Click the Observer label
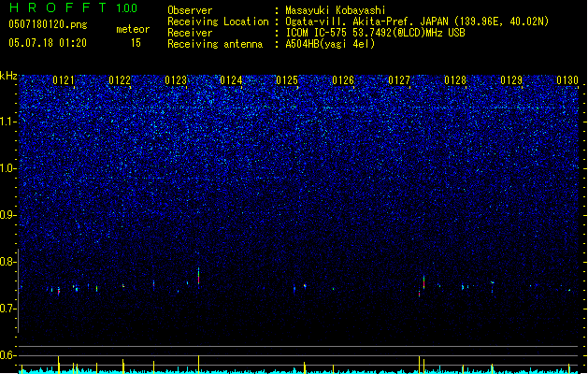588x374 pixels. pyautogui.click(x=190, y=10)
